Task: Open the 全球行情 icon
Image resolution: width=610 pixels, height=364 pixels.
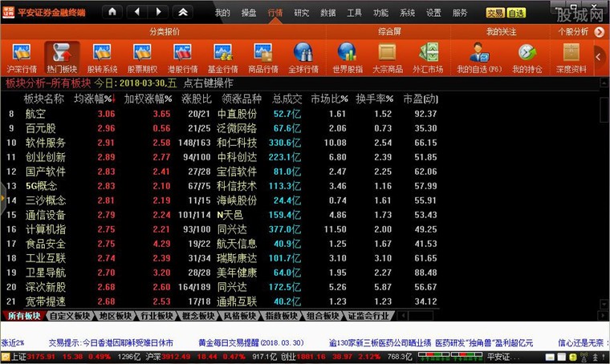Action: [303, 59]
